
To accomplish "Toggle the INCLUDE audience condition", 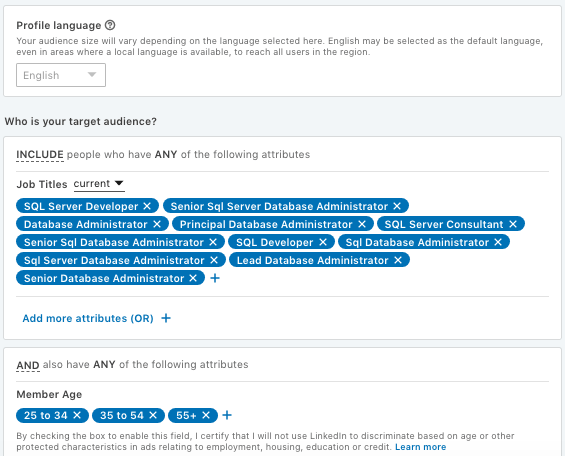I will pos(40,155).
